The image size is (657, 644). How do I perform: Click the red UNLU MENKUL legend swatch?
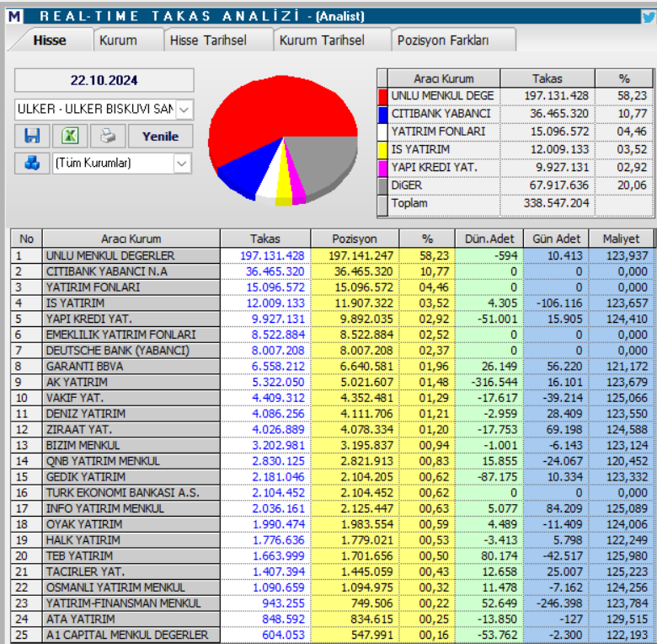[383, 96]
